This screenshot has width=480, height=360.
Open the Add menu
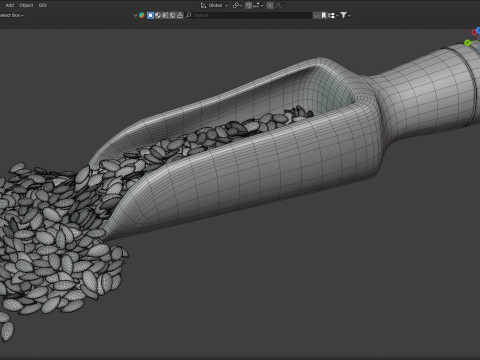10,5
